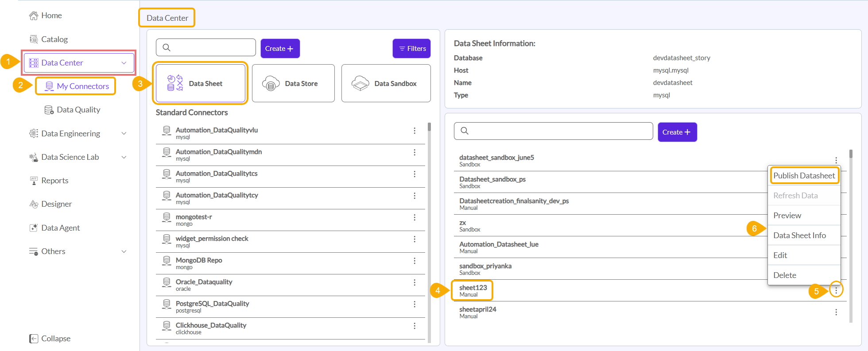Click the Home icon in sidebar

click(x=34, y=16)
